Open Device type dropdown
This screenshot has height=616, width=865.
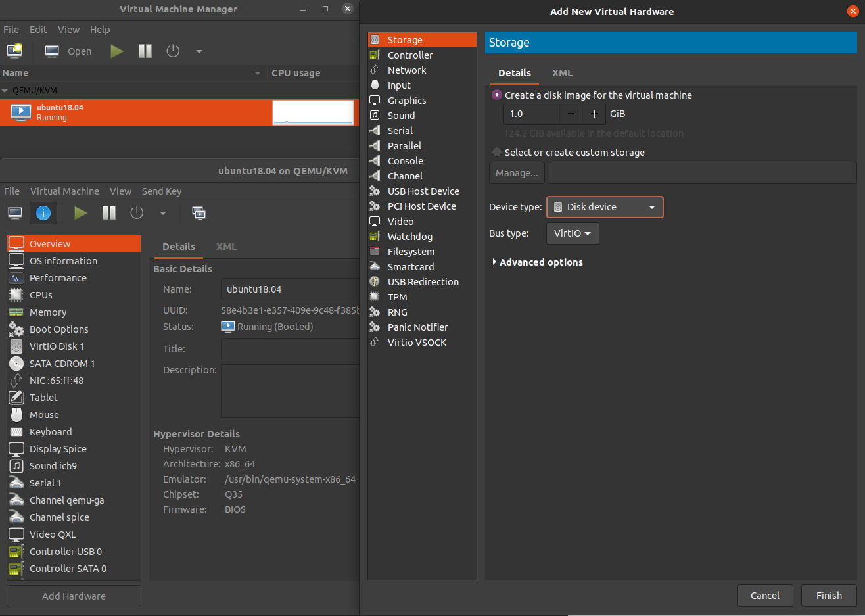[605, 207]
